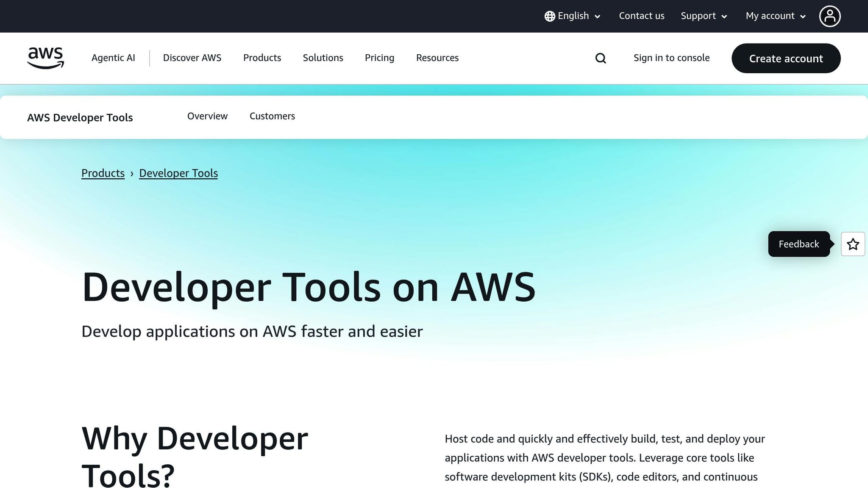Switch to the Overview tab

click(207, 116)
